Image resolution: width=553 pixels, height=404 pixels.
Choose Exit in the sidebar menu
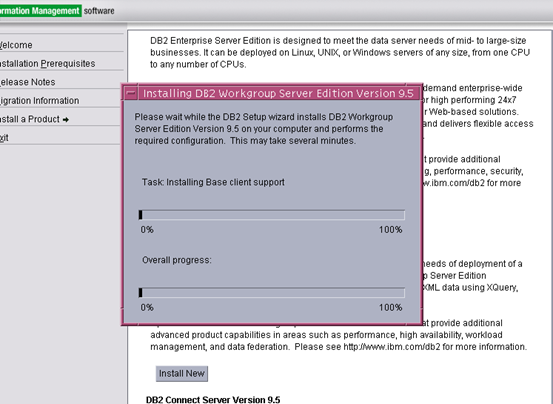(4, 138)
